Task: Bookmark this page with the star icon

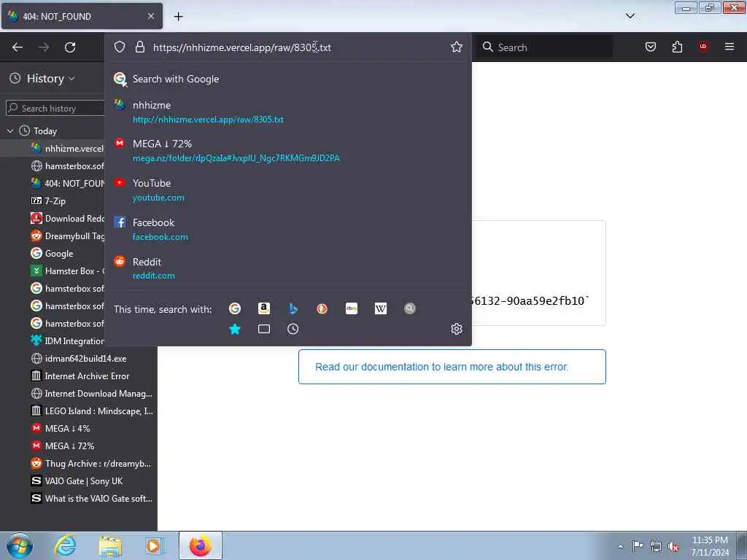Action: pos(457,47)
